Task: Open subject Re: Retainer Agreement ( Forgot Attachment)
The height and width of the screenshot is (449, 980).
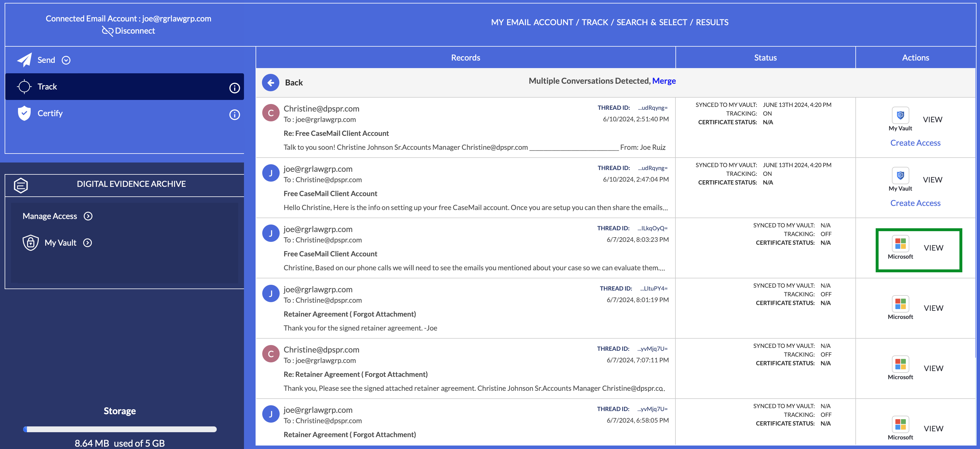Action: tap(355, 375)
